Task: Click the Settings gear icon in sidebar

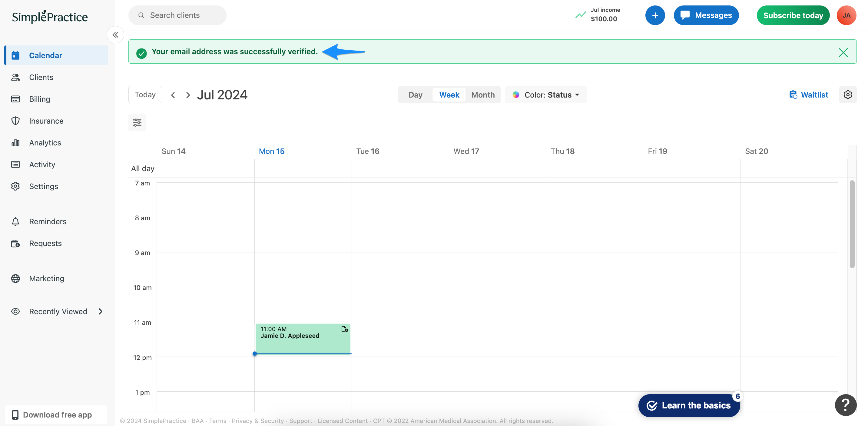Action: pyautogui.click(x=15, y=186)
